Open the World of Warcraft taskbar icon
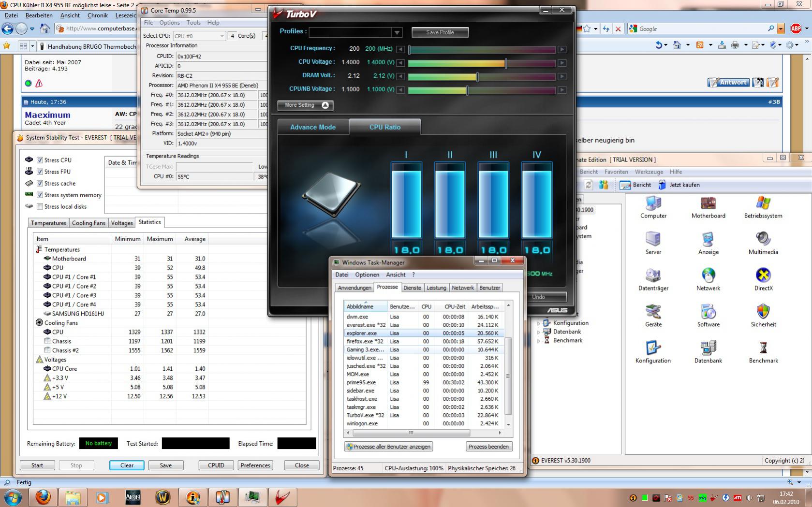812x507 pixels. (162, 497)
